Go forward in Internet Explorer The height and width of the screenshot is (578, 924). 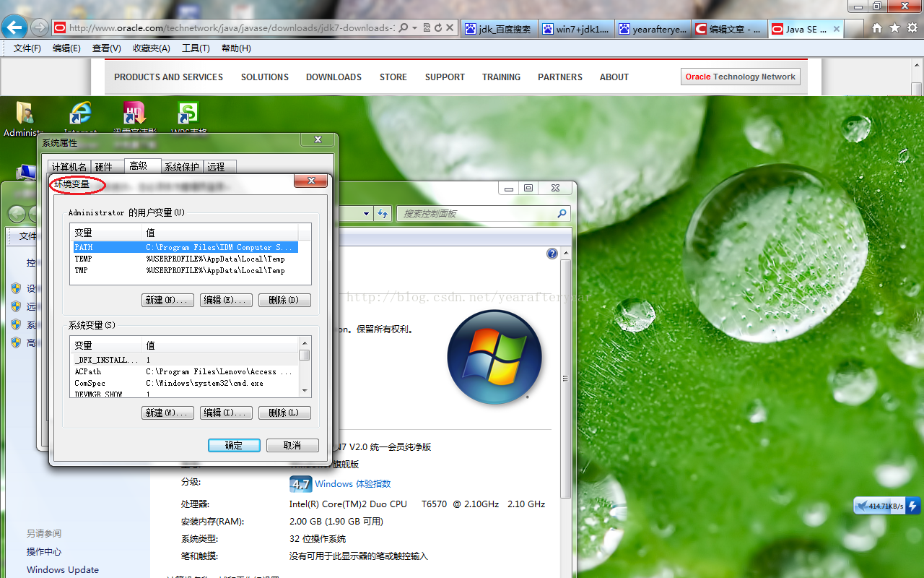[x=40, y=27]
